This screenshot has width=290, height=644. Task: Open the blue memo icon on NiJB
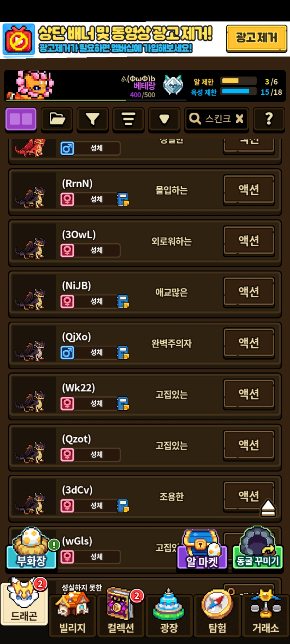click(123, 301)
